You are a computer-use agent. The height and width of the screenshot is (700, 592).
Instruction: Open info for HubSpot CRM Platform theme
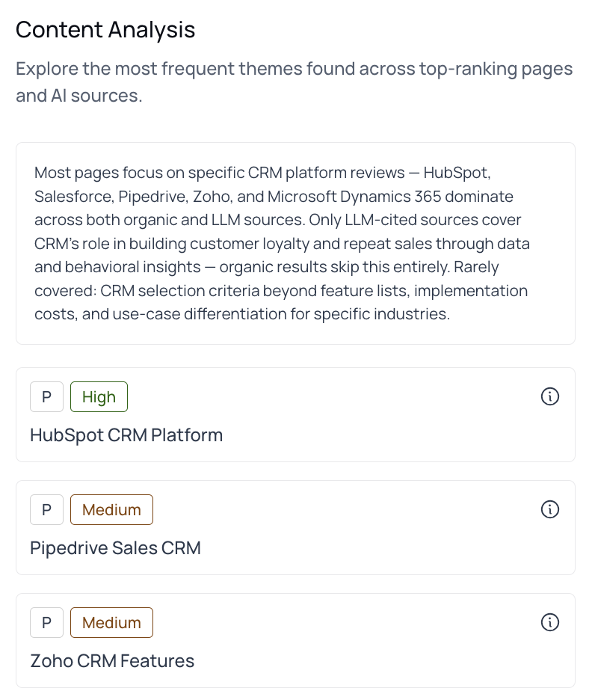coord(549,396)
